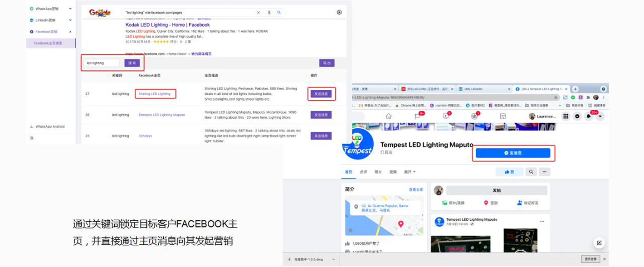This screenshot has height=267, width=644.
Task: Bookmark the page with Chrome star icon
Action: pos(556,97)
